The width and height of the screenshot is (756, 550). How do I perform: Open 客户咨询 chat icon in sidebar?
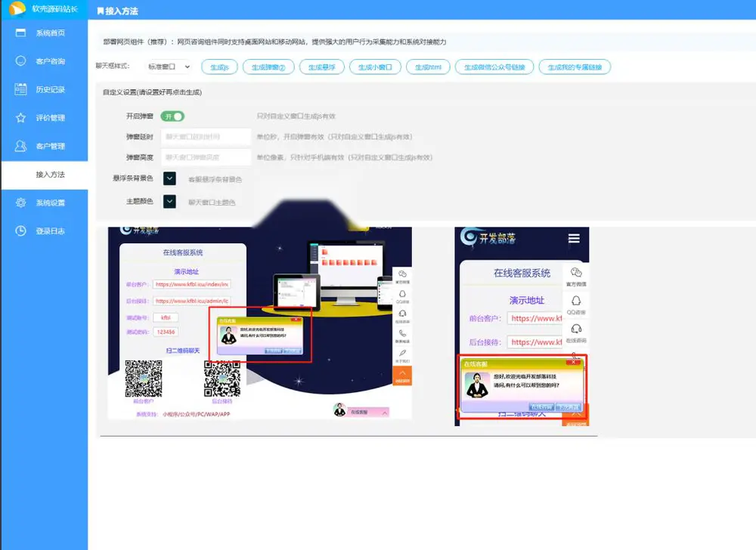click(x=20, y=60)
